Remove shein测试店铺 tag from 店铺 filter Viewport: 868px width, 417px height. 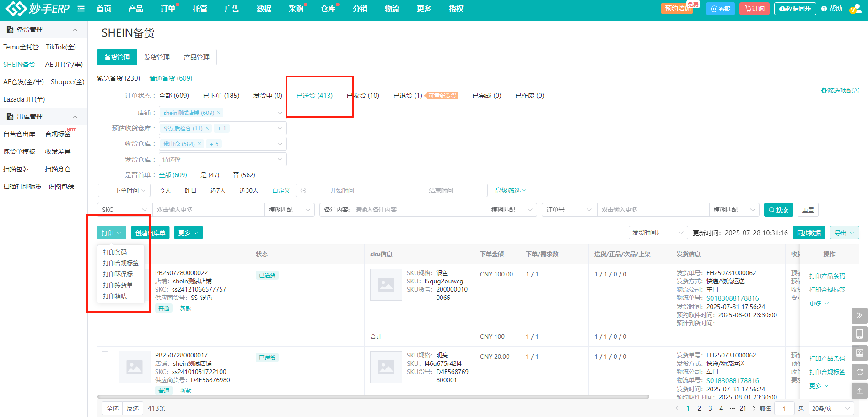(x=219, y=113)
